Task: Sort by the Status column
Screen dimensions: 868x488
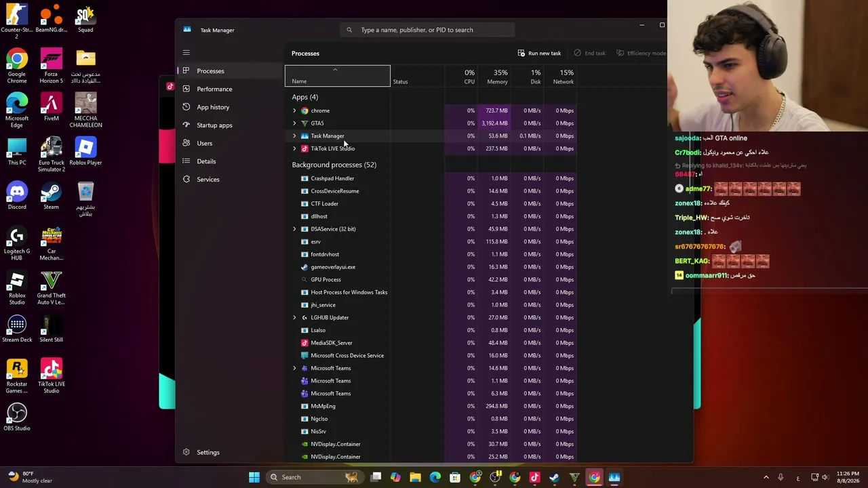Action: [x=417, y=76]
